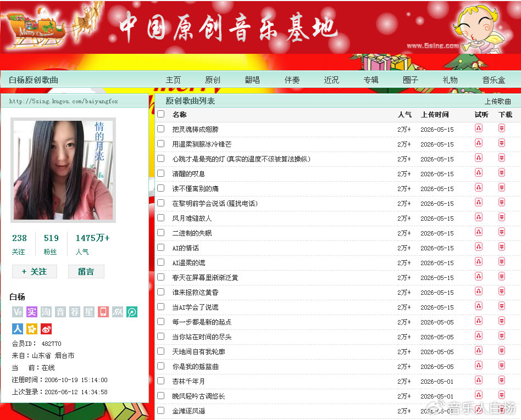This screenshot has width=521, height=420.
Task: Download 晚风轻吟古调悠长
Action: [x=502, y=395]
